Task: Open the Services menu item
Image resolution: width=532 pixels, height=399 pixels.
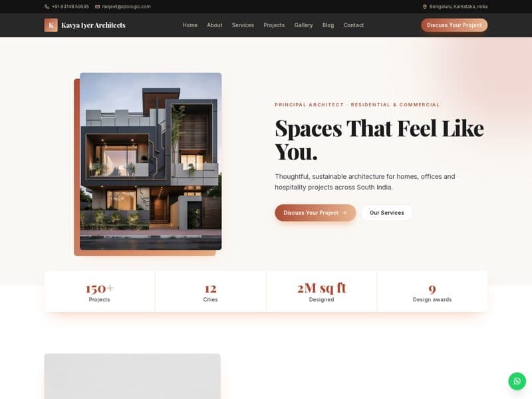Action: click(243, 25)
